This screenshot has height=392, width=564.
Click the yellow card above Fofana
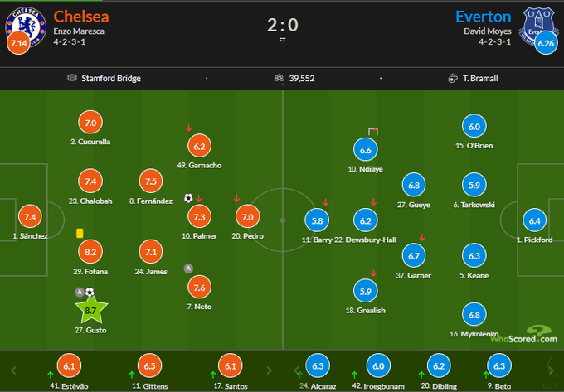81,234
